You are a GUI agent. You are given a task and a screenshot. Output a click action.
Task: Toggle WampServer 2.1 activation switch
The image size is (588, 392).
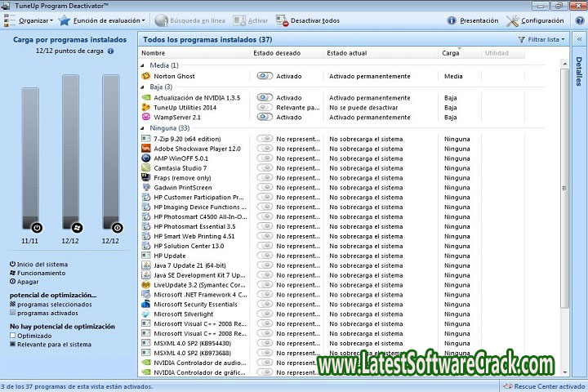(x=265, y=118)
